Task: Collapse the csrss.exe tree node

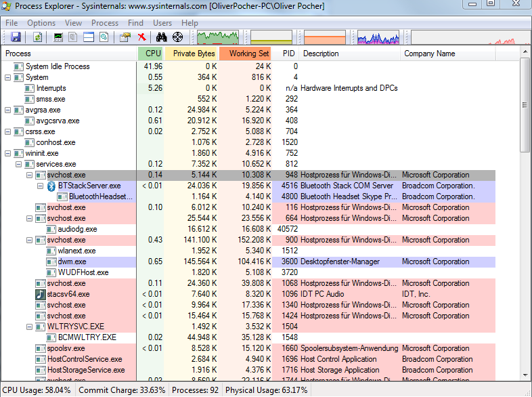Action: 8,131
